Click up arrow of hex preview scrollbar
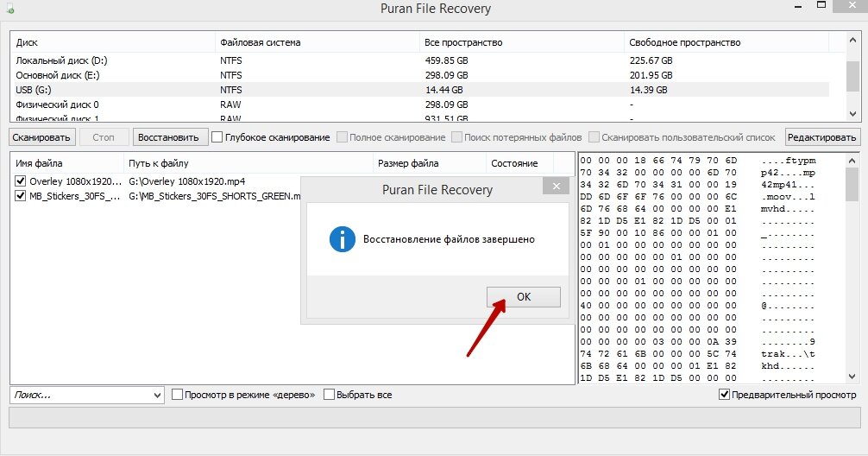 [x=852, y=161]
